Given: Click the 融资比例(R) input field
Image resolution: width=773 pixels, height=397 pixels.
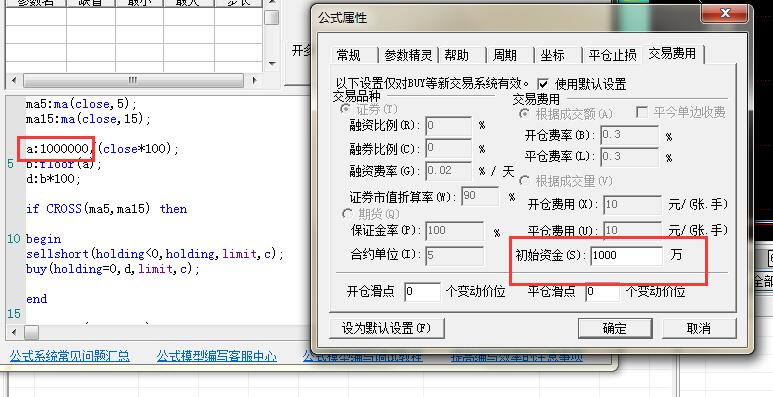Looking at the screenshot, I should coord(449,126).
